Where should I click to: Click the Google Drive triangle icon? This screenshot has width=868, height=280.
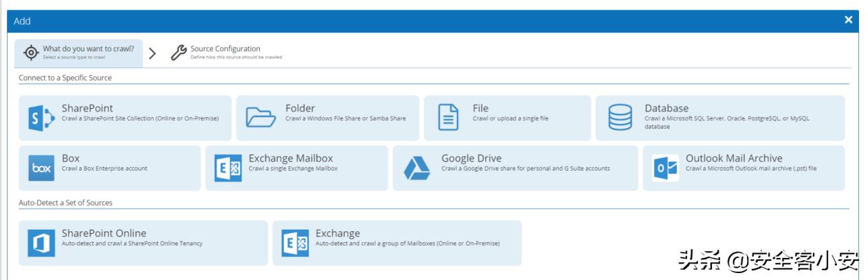pyautogui.click(x=416, y=169)
